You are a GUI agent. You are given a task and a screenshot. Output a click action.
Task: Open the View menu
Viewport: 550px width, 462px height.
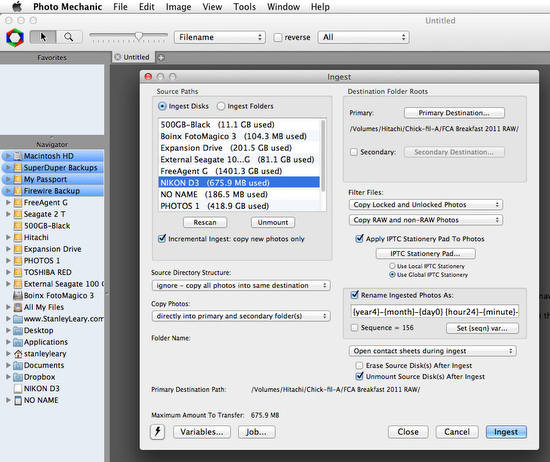(212, 7)
